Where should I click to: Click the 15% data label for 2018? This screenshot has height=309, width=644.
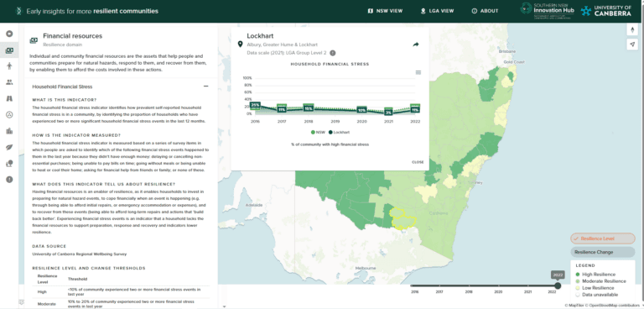pos(309,108)
